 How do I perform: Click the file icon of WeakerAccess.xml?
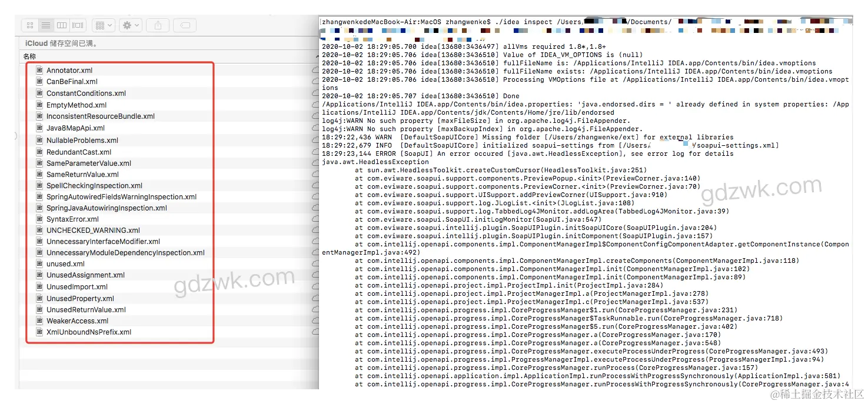(x=40, y=320)
